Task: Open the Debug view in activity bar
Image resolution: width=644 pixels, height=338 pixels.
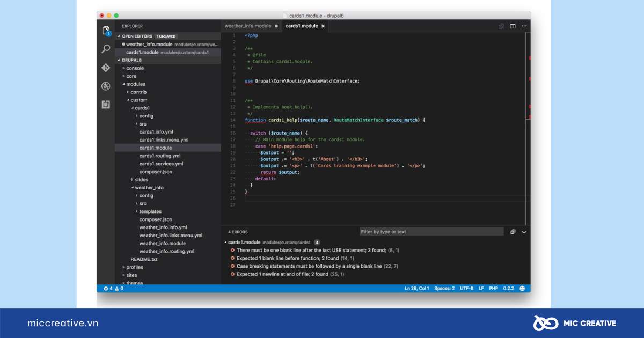Action: 106,86
